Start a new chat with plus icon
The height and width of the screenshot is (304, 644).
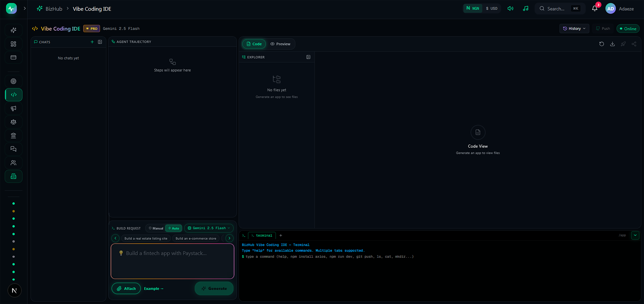tap(92, 42)
